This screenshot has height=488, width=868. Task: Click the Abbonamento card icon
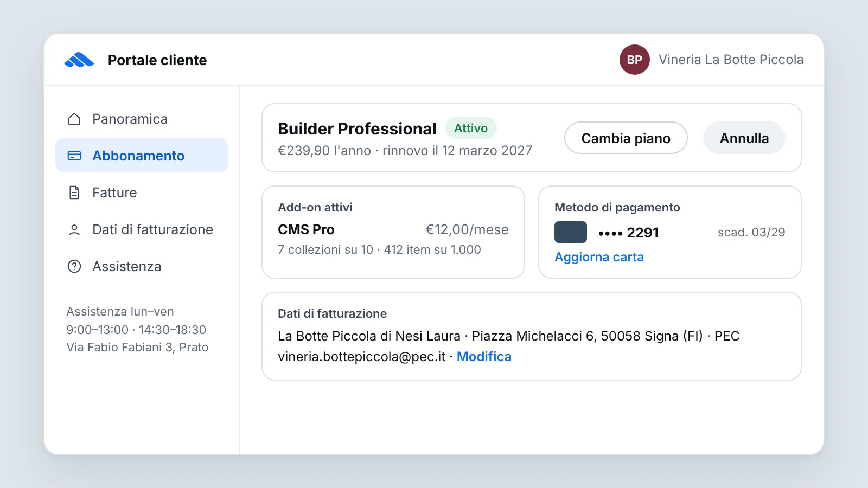74,156
